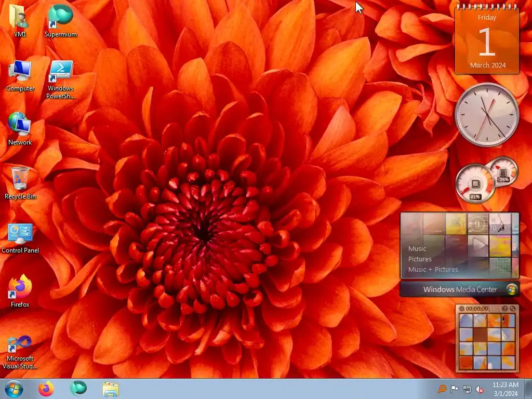Show the puzzle picture via question icon

click(505, 309)
